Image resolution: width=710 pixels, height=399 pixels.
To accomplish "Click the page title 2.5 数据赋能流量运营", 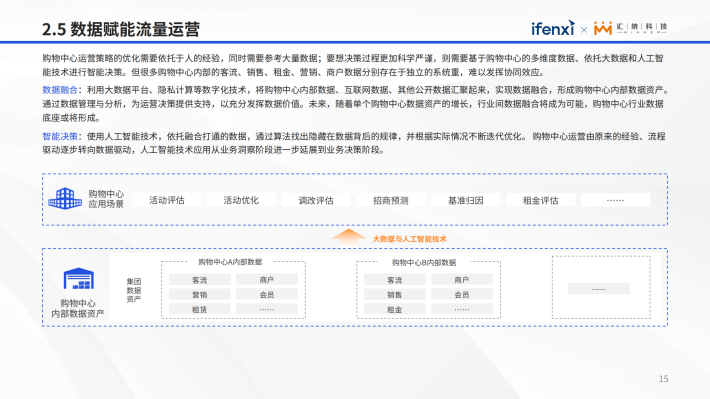I will pos(121,29).
